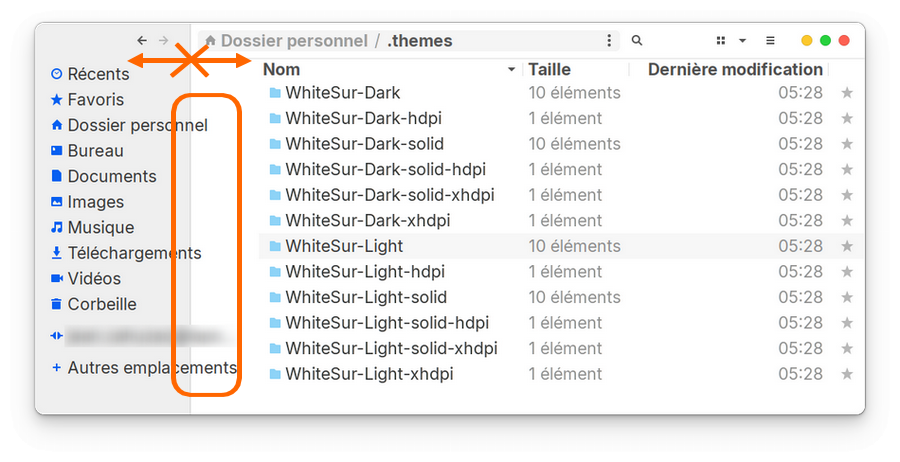The width and height of the screenshot is (900, 462).
Task: Switch to grid view icon
Action: tap(720, 41)
